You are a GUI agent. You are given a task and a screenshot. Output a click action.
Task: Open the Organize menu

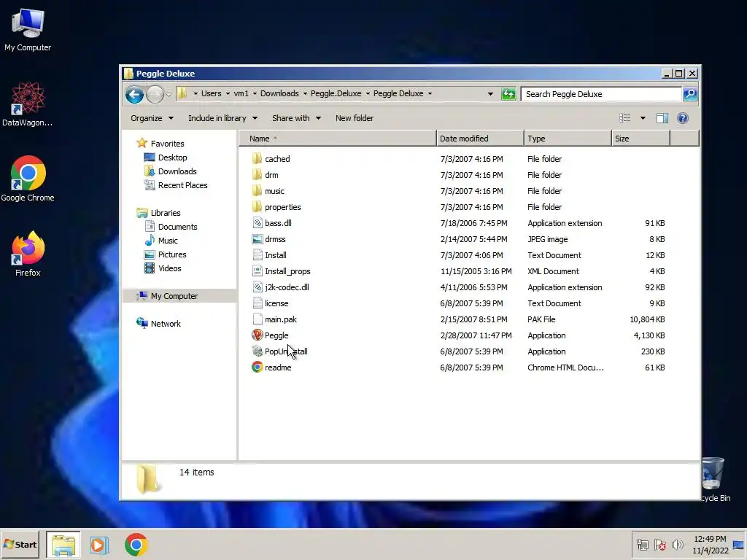152,118
